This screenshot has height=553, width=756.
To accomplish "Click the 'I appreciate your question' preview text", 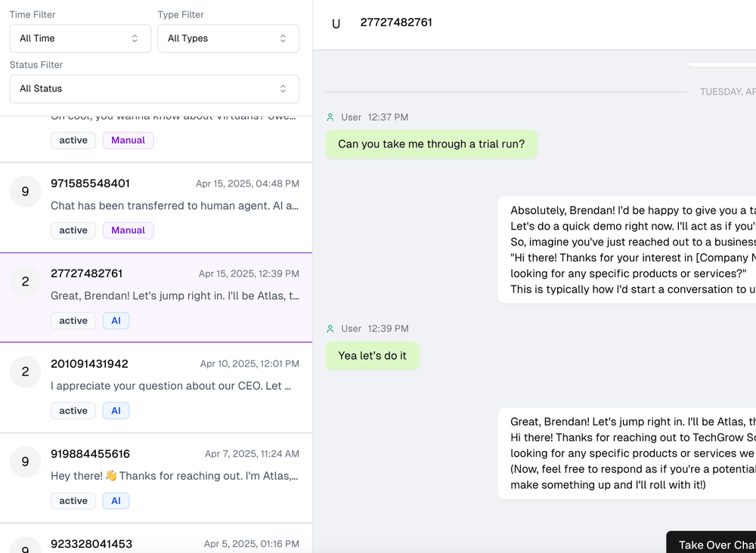I will pyautogui.click(x=171, y=386).
